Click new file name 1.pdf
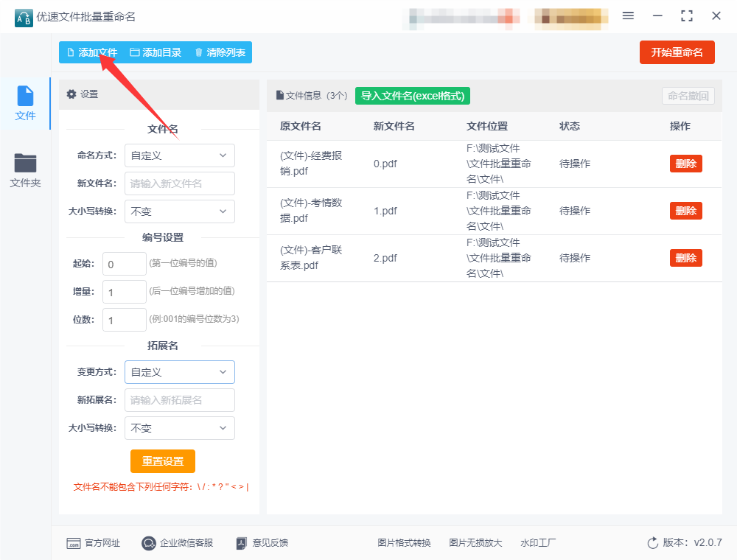 [x=385, y=211]
